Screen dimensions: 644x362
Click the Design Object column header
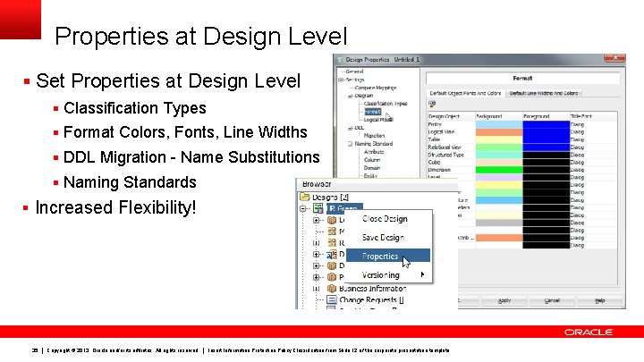coord(451,116)
